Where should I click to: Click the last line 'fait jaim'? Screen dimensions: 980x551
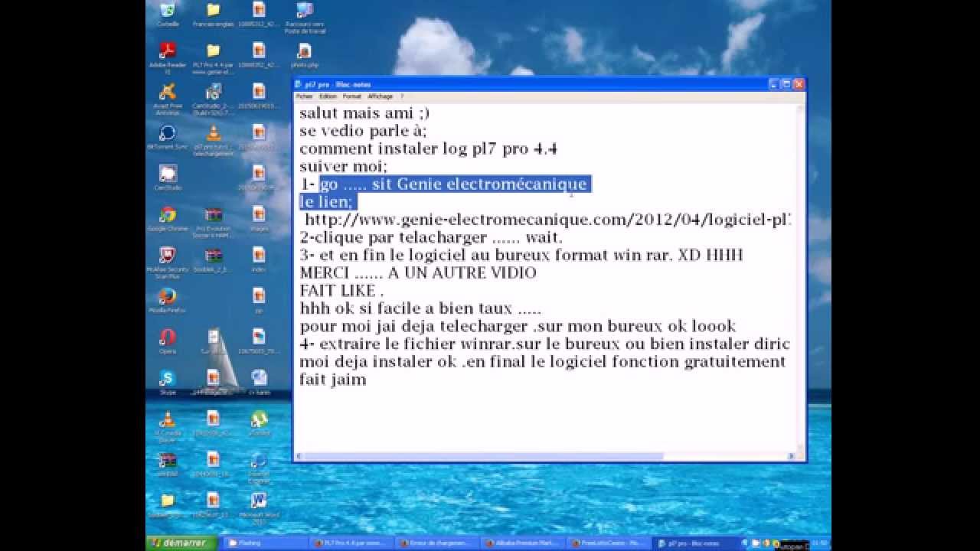333,379
